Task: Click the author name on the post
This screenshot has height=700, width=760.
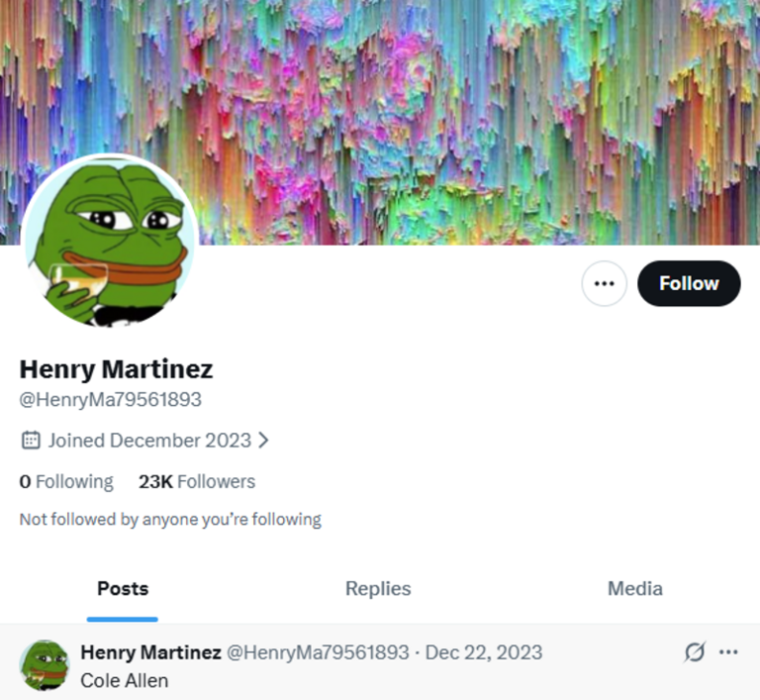Action: tap(150, 652)
